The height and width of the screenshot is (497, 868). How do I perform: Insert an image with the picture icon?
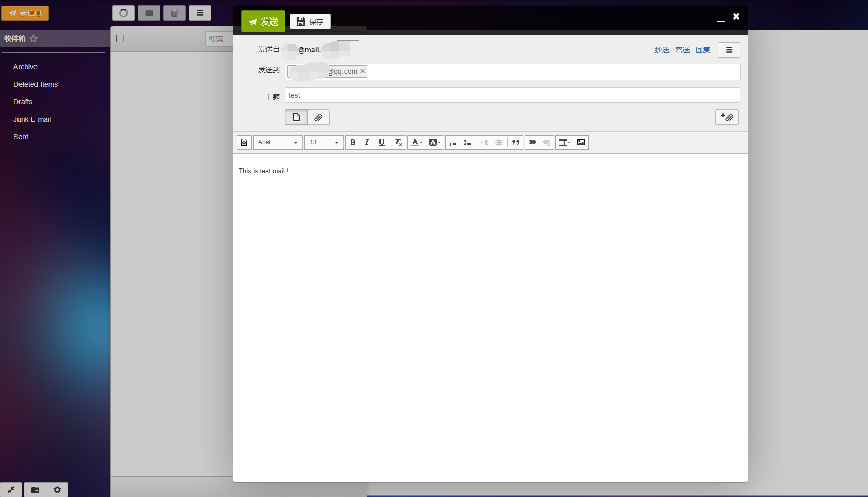(x=581, y=142)
